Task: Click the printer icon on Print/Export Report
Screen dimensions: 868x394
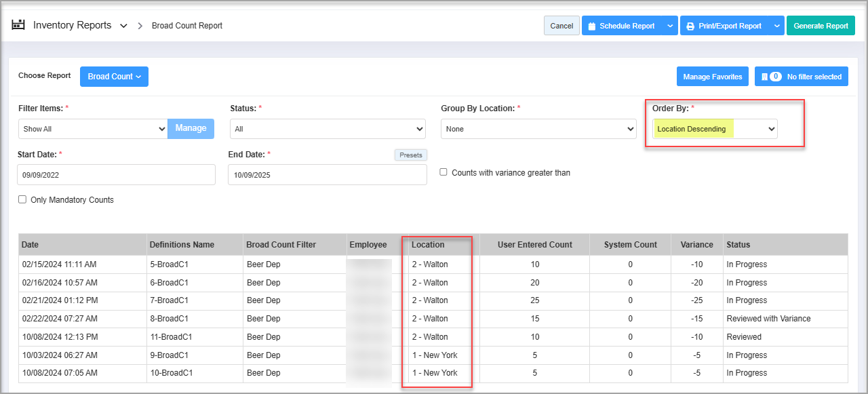Action: pos(690,26)
